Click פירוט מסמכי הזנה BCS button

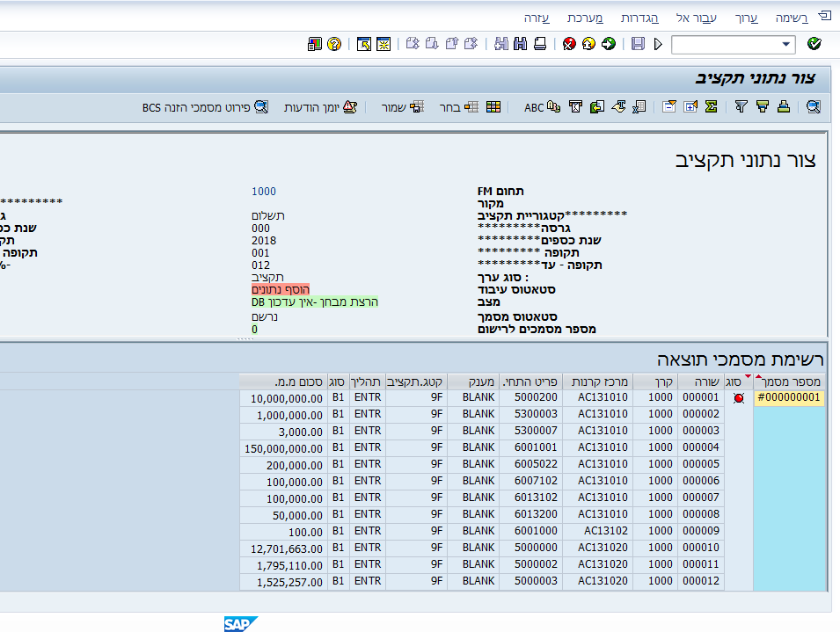(205, 107)
